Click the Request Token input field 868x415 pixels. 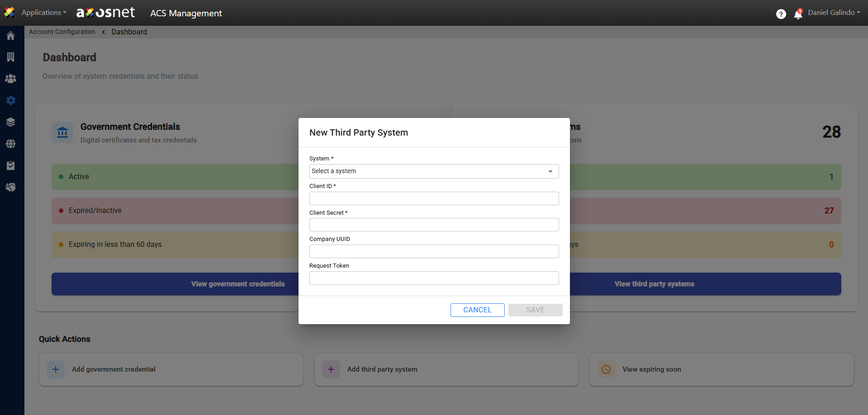(x=434, y=278)
